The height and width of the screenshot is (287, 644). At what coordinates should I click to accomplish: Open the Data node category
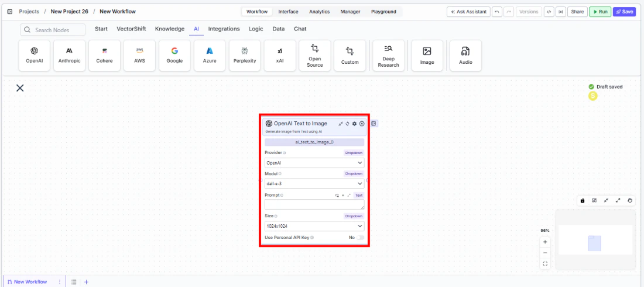click(x=279, y=29)
